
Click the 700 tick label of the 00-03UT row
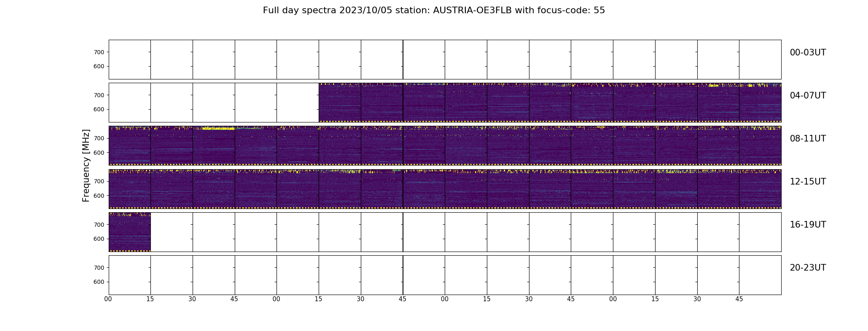[99, 52]
